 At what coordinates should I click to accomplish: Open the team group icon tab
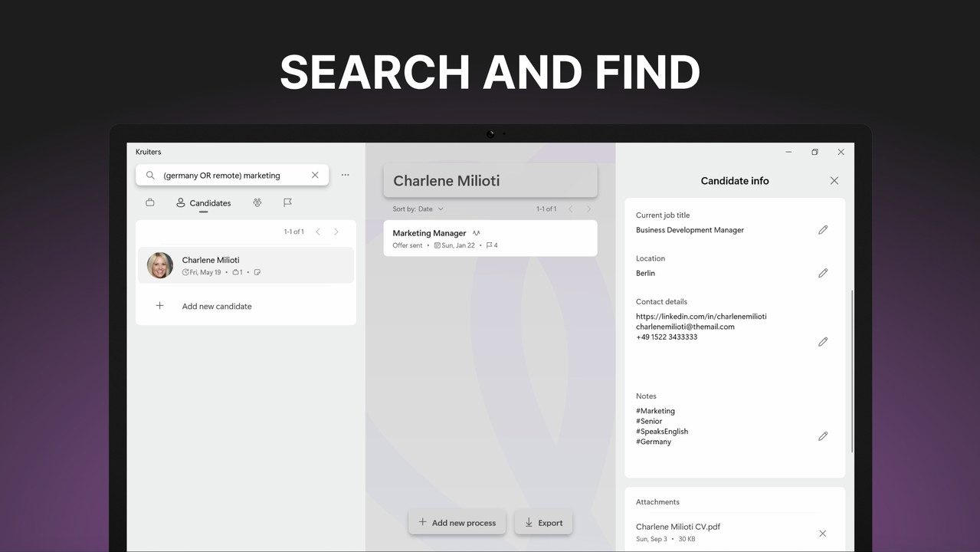coord(257,203)
